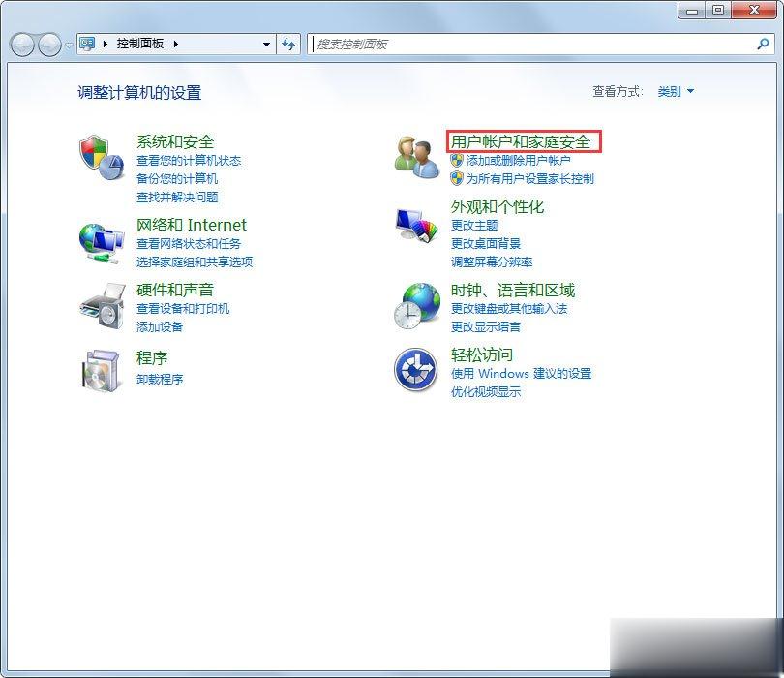Viewport: 784px width, 678px height.
Task: Click the Network and Internet globe icon
Action: (102, 244)
